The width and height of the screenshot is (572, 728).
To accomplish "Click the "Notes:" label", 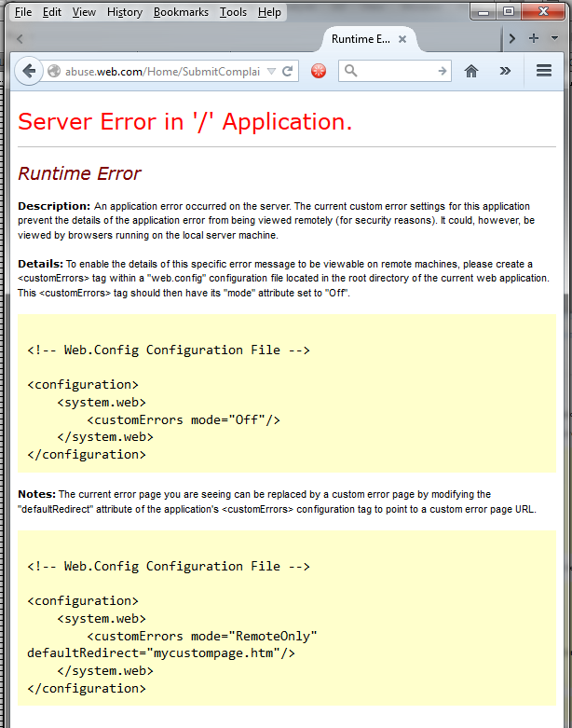I will 36,494.
